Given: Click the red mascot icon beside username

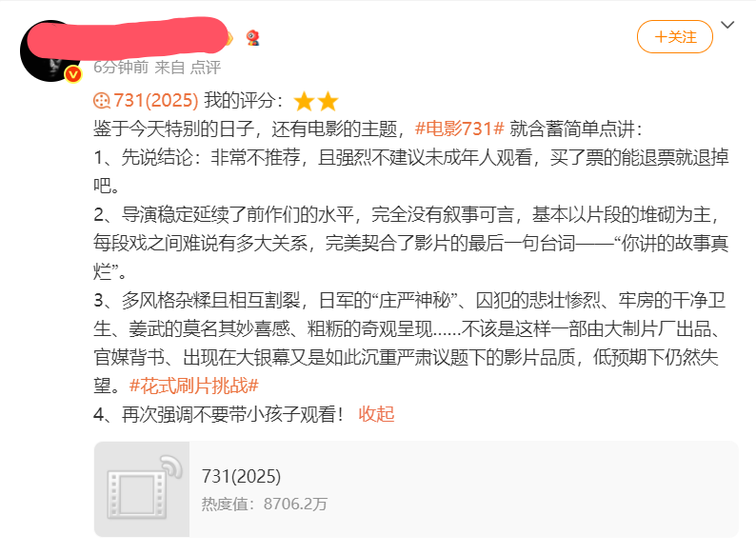Looking at the screenshot, I should 252,38.
